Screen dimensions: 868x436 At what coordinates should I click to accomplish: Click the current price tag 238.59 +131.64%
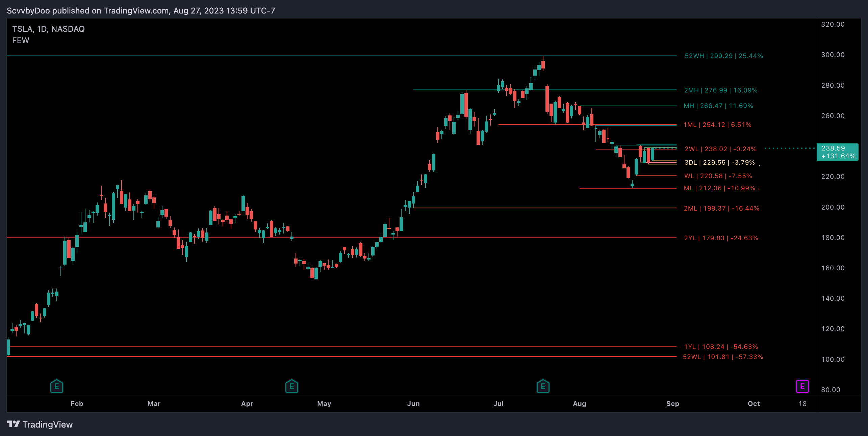click(838, 152)
